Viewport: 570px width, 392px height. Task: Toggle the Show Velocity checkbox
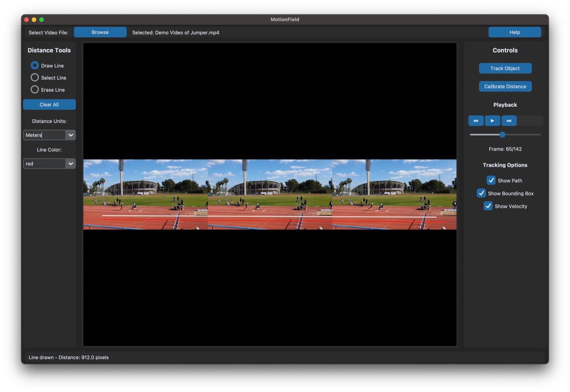(488, 206)
